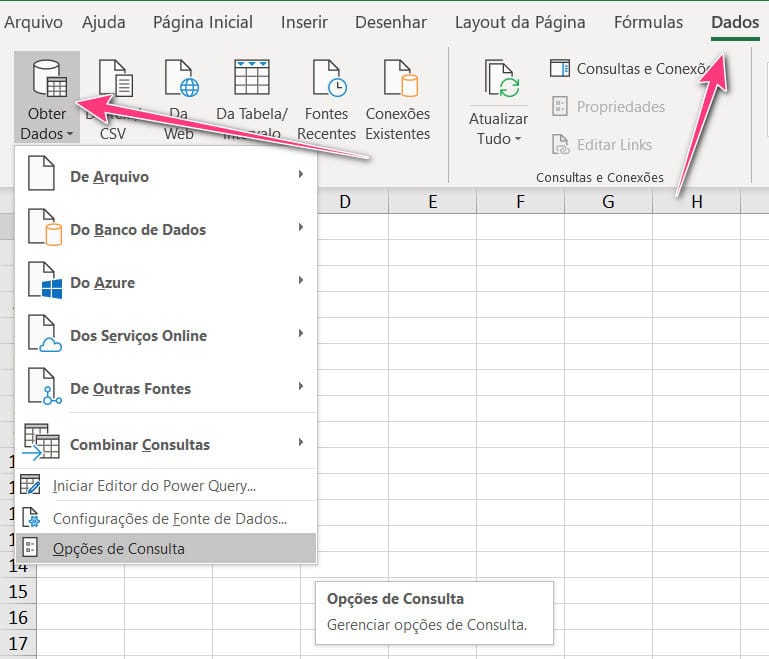Switch to the Inserir tab

coord(304,23)
